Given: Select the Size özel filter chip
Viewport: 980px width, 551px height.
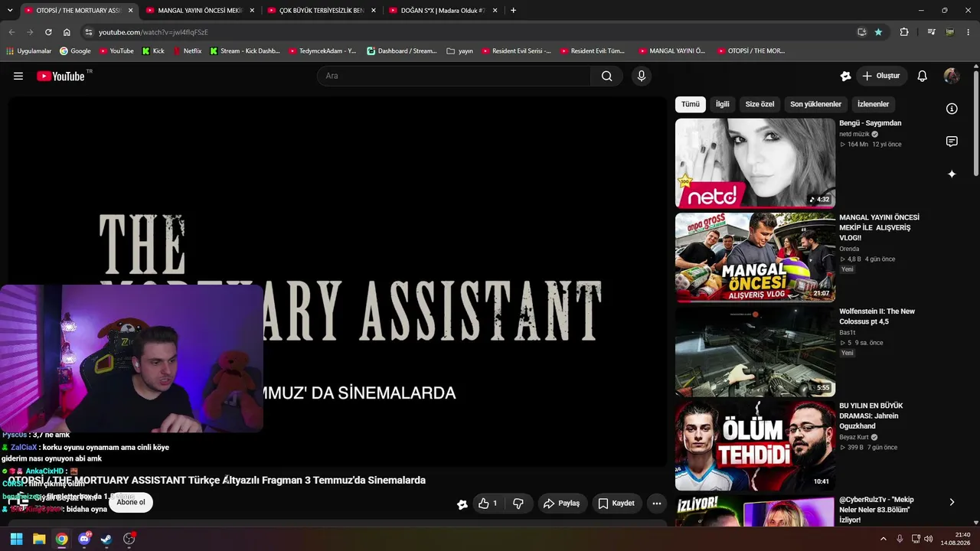Looking at the screenshot, I should (x=760, y=104).
